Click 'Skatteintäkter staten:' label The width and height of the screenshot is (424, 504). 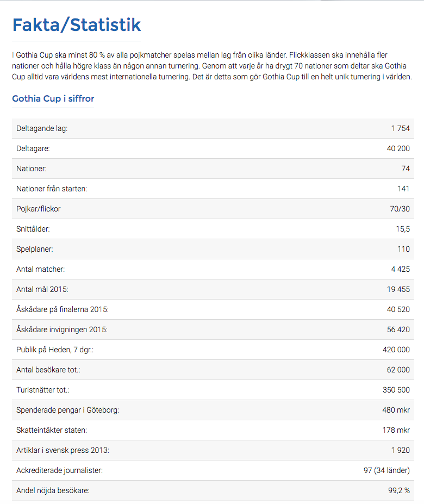52,430
